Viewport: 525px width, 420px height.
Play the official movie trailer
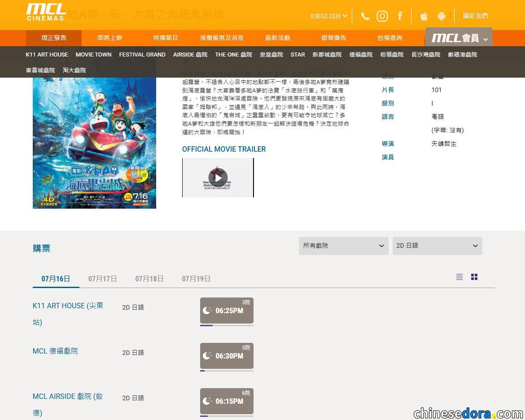tap(218, 178)
